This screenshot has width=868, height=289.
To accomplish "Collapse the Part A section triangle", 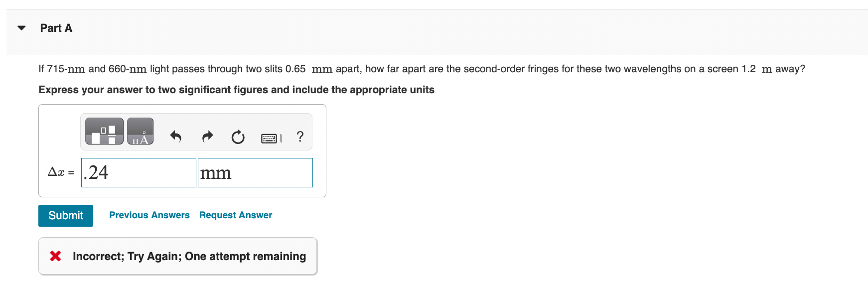I will tap(21, 28).
